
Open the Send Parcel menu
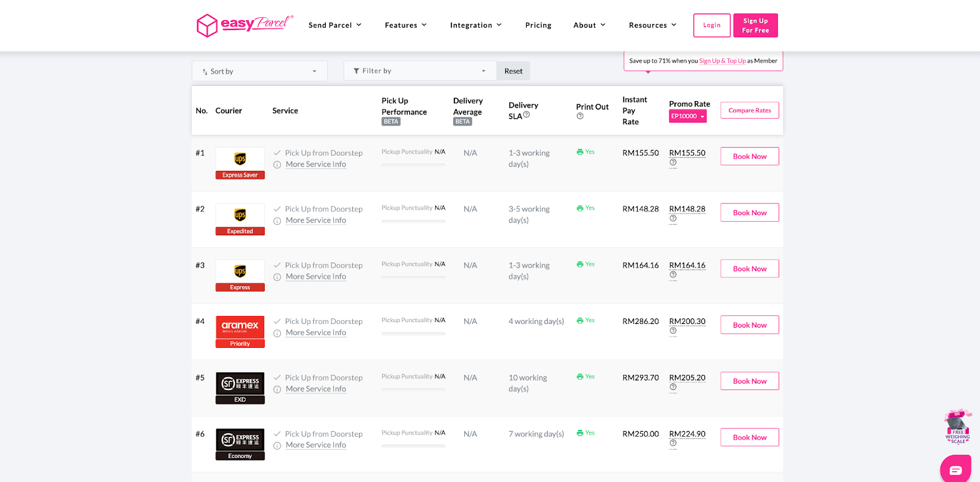click(x=334, y=25)
